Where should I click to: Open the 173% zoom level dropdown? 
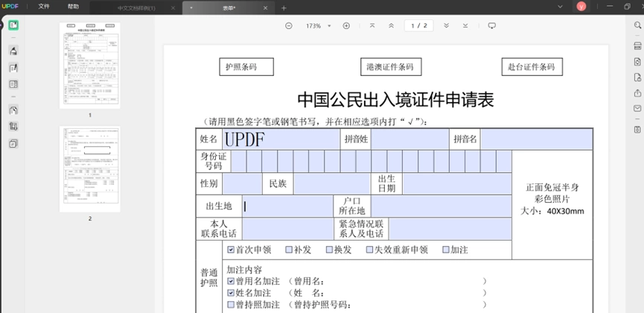(319, 26)
